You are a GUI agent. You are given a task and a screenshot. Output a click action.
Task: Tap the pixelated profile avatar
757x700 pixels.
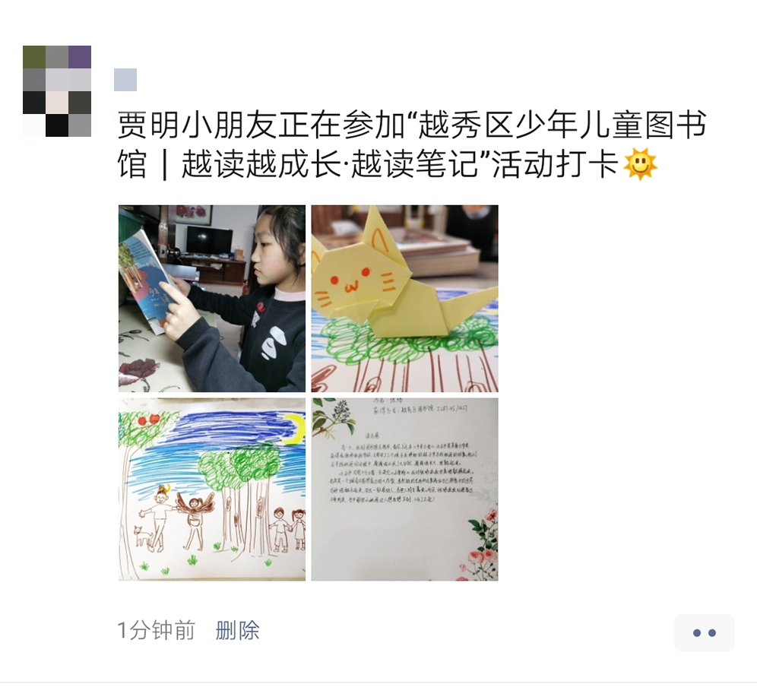click(57, 91)
